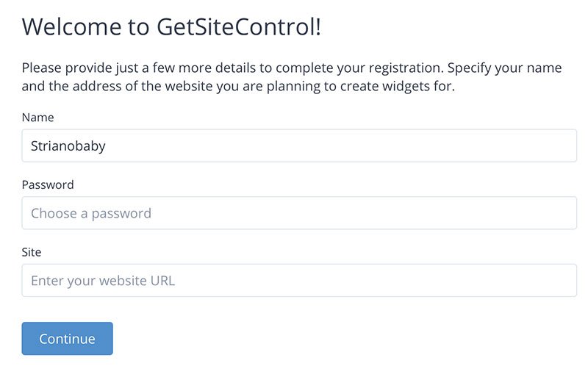
Task: Click the Name field label
Action: pyautogui.click(x=38, y=118)
